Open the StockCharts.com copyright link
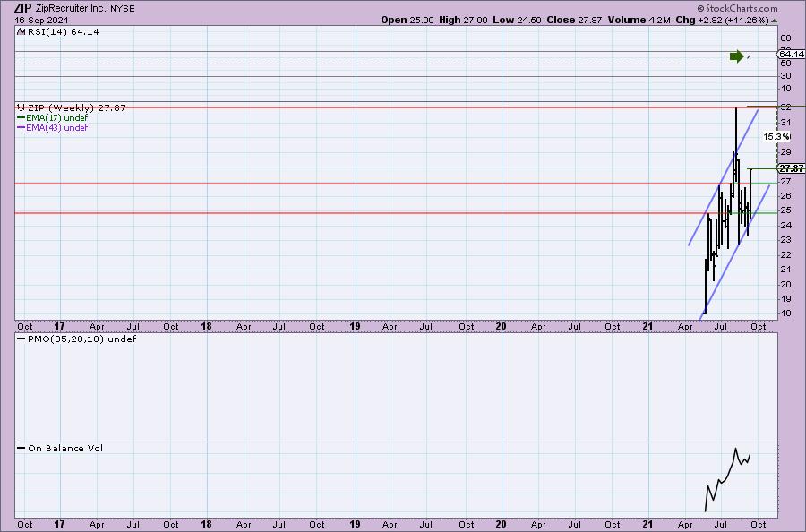 click(737, 8)
